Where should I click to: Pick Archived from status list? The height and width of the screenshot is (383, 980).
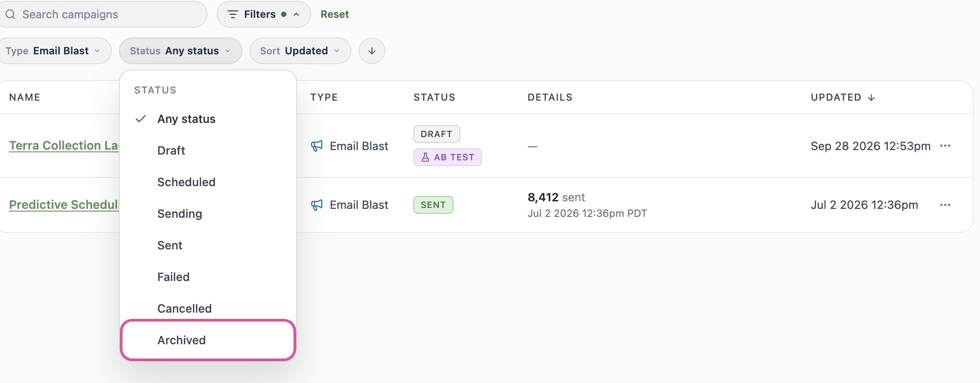[208, 340]
